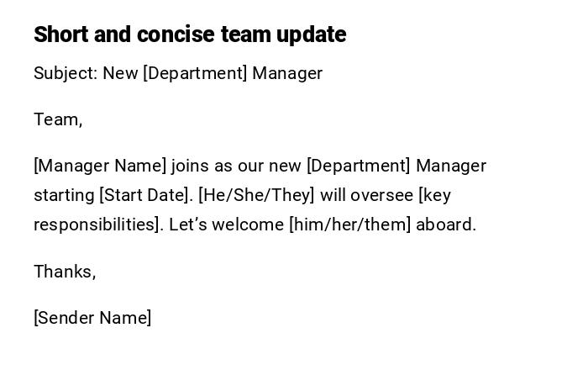Click the 'Thanks,' closing line
The image size is (588, 370).
point(65,272)
